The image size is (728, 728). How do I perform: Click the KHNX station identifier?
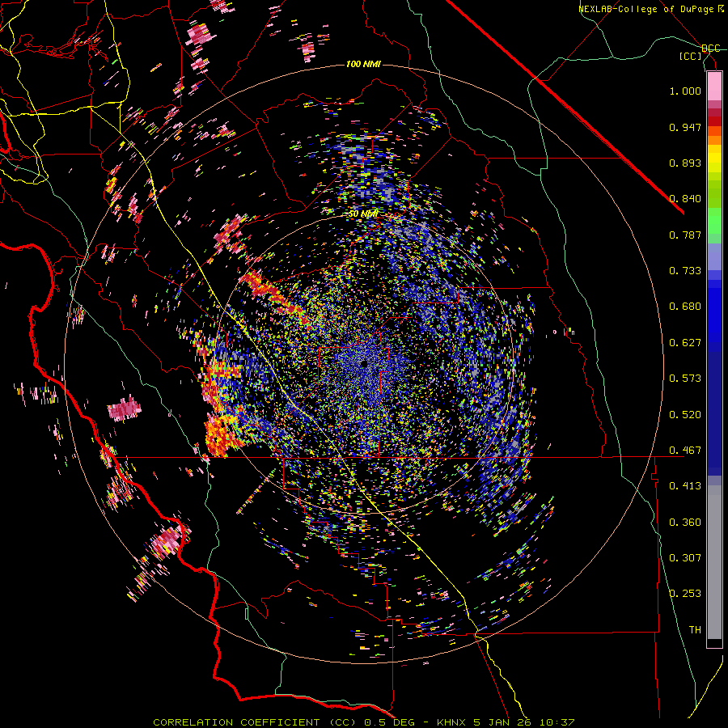click(453, 722)
